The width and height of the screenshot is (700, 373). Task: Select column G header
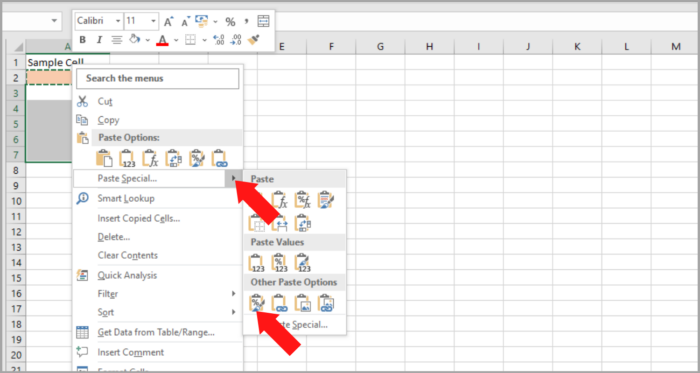[x=380, y=46]
